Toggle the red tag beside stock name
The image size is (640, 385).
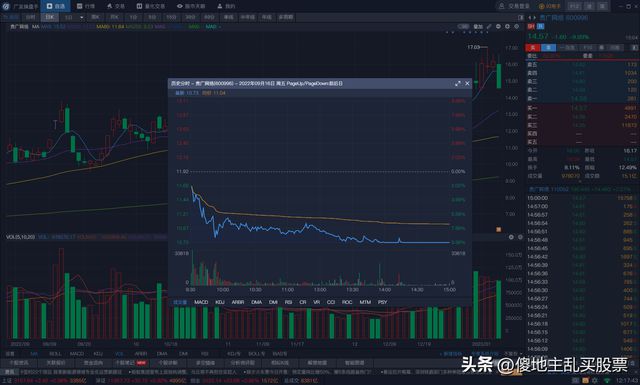(531, 27)
